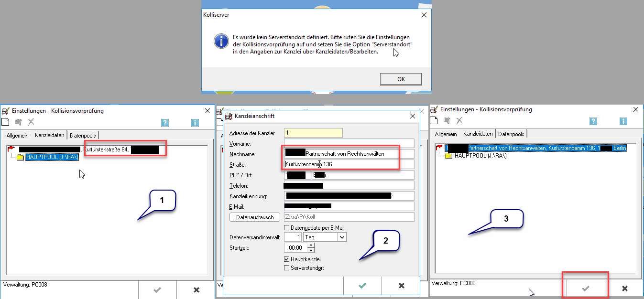Click crossed-tools delete icon in the Kurfürstendamm 136 window
Viewport: 644px width, 299px height.
pyautogui.click(x=459, y=121)
